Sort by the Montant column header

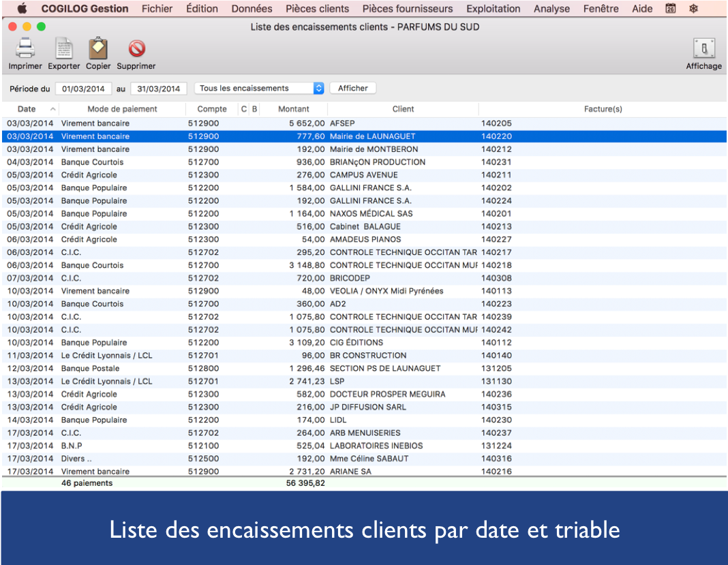tap(293, 109)
